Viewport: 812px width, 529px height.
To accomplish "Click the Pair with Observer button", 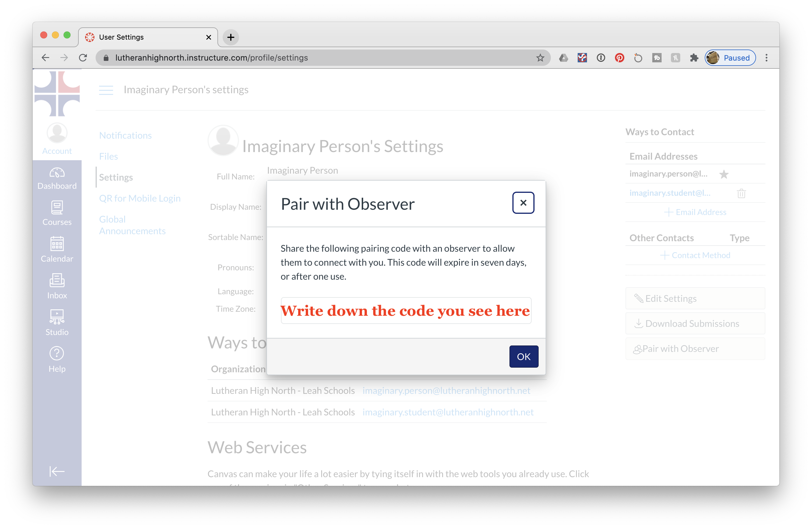I will point(695,349).
